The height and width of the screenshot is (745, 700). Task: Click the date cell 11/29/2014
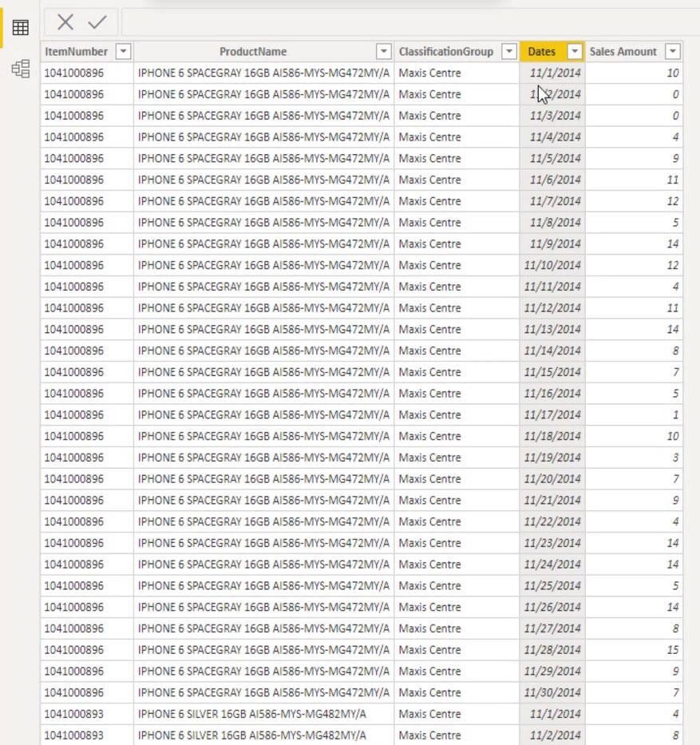pos(552,672)
